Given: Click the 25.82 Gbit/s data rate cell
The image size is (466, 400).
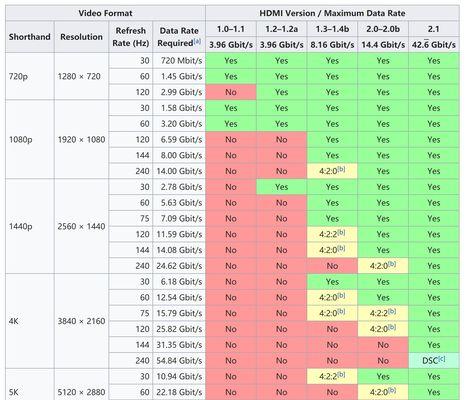Looking at the screenshot, I should [179, 329].
